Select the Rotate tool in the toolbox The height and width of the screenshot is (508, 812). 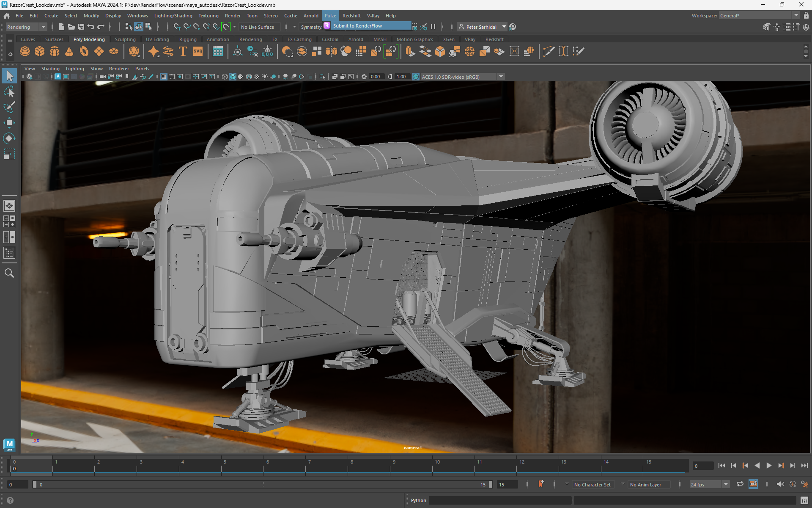point(9,138)
